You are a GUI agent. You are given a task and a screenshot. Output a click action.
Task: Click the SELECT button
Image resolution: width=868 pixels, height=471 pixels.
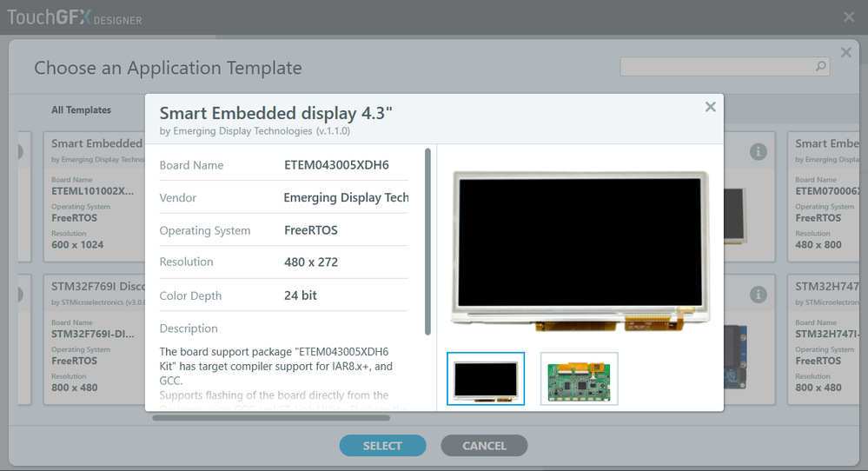382,446
